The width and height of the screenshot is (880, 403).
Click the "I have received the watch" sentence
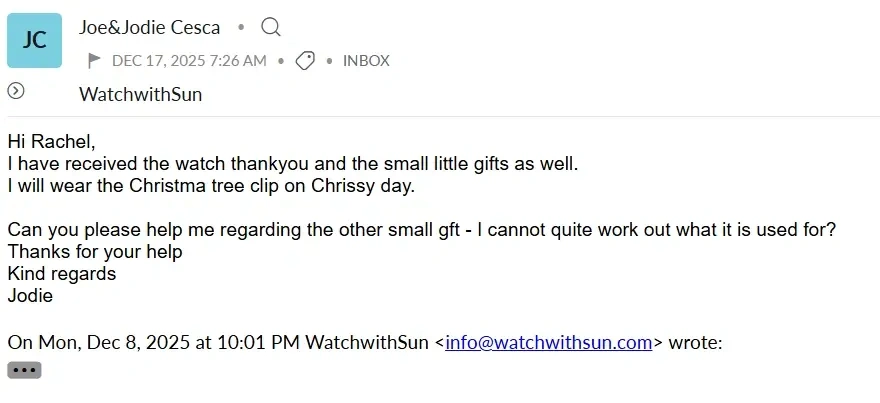[293, 164]
